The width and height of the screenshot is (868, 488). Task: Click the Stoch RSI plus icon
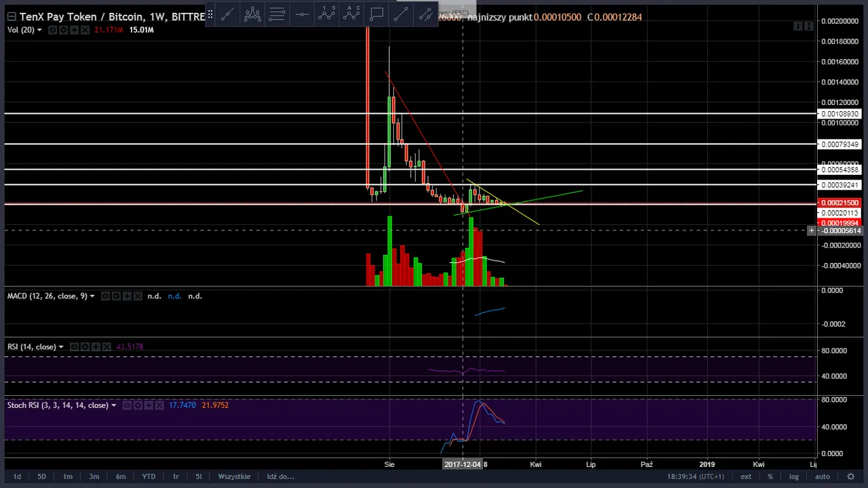149,405
